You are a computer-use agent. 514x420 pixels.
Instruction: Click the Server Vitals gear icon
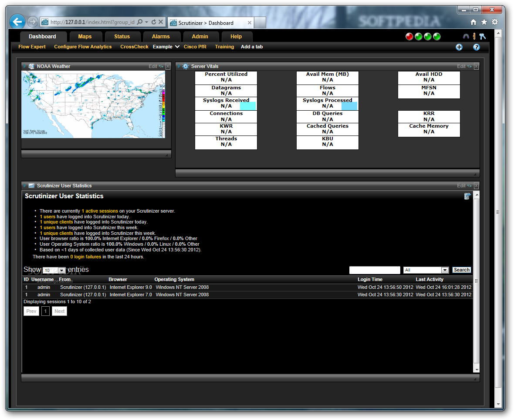point(185,66)
